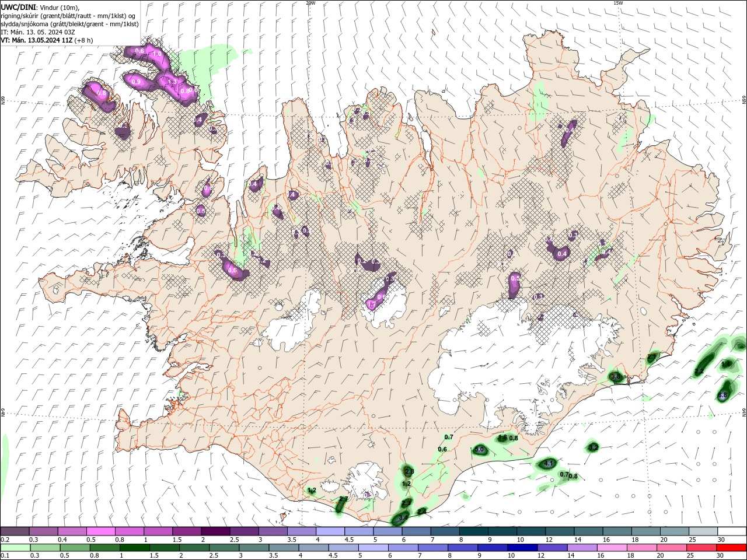
Task: Select the 'IT: Mán. 13. 05. 2024 03Z' line
Action: tap(37, 32)
